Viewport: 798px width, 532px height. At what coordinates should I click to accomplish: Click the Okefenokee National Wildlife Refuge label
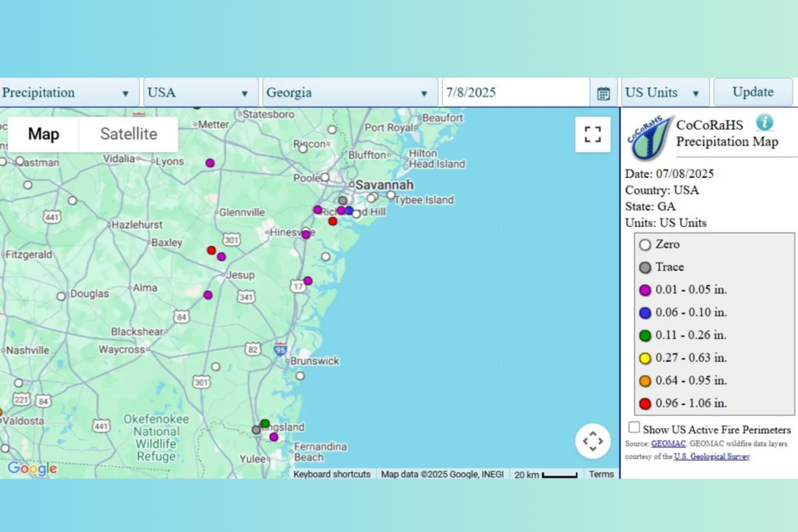155,437
